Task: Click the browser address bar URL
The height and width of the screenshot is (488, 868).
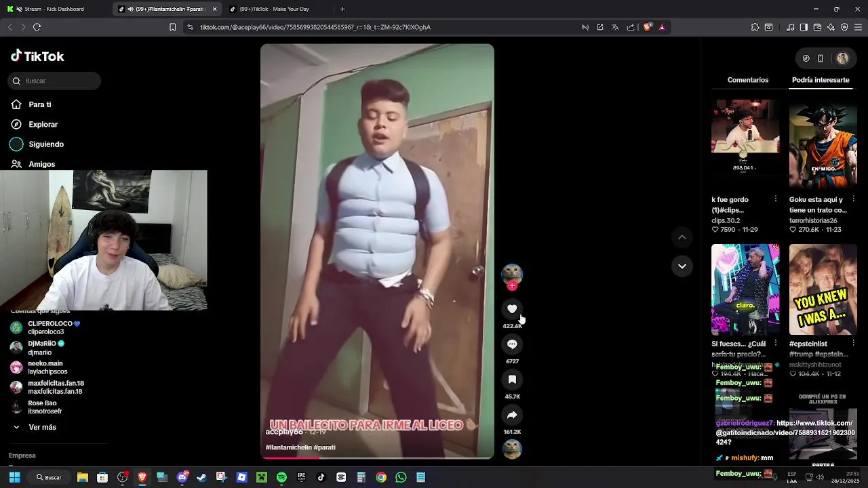Action: (315, 27)
